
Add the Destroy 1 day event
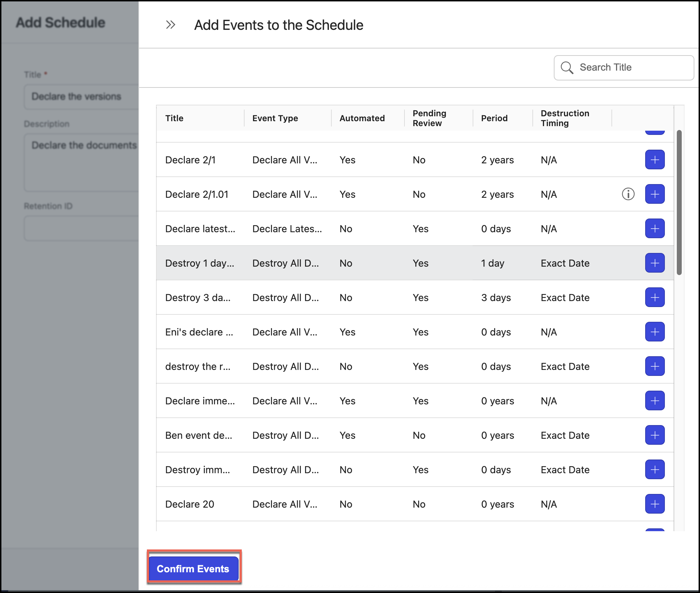tap(654, 263)
